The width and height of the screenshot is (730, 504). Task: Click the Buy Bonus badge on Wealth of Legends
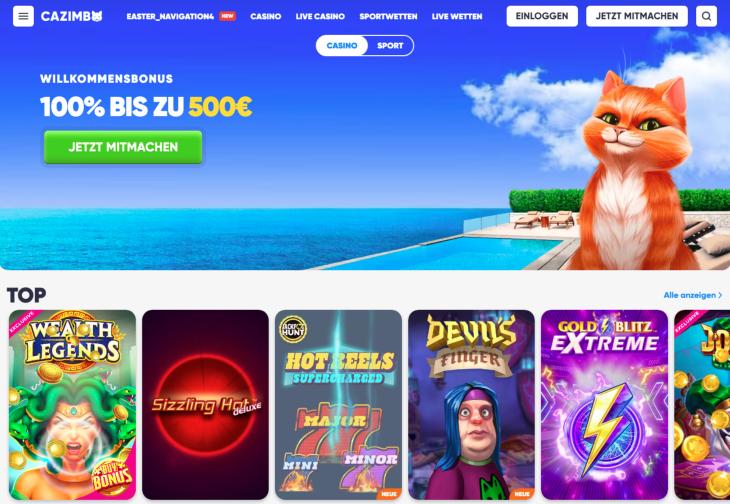112,476
